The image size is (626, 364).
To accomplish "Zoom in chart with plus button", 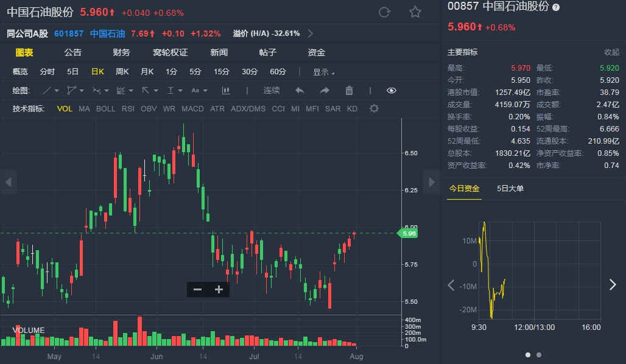I will click(219, 289).
